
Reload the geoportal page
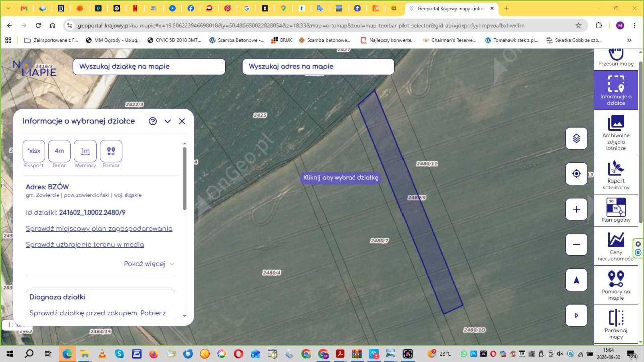[38, 25]
